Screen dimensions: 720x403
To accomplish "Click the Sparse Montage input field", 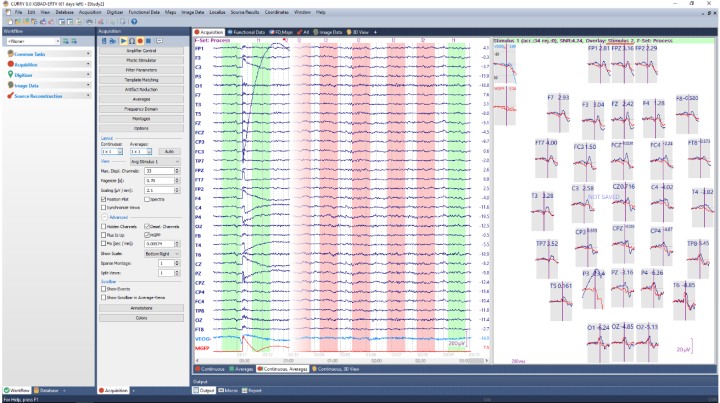I will [x=166, y=263].
